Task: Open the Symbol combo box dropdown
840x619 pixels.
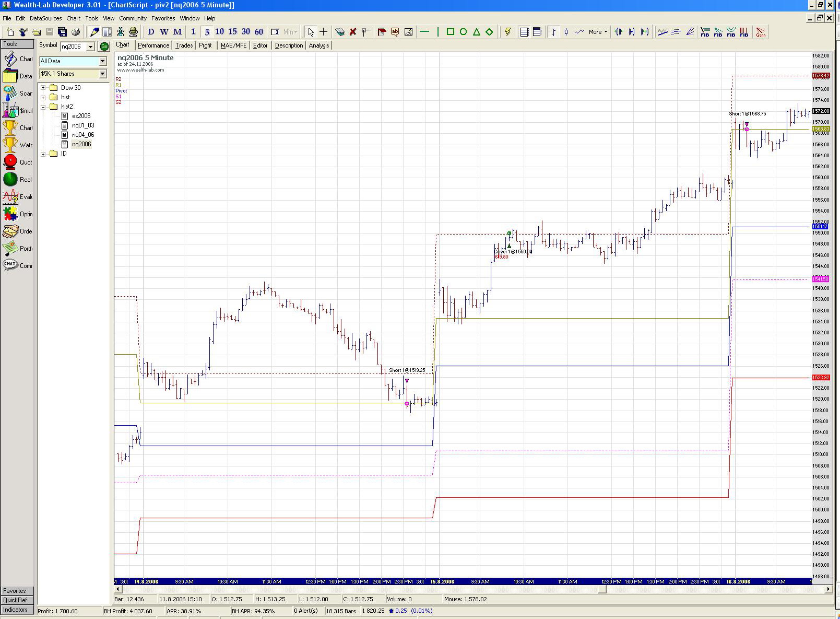Action: pyautogui.click(x=90, y=46)
